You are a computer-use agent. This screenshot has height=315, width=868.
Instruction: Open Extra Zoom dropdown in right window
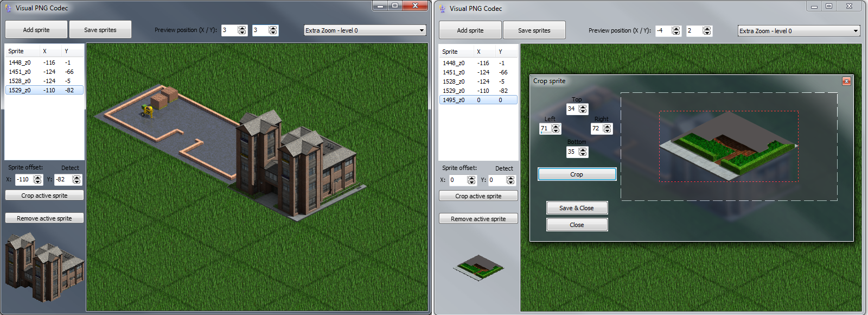coord(799,31)
